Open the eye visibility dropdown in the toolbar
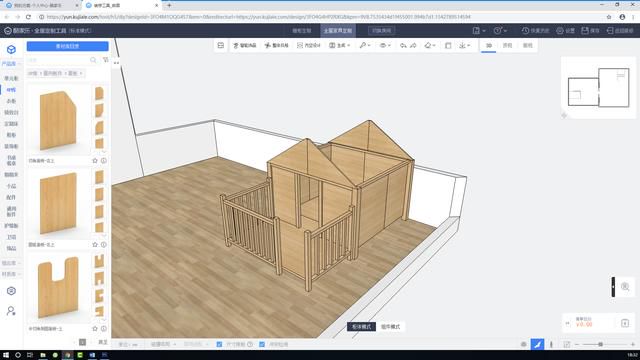 pos(385,45)
